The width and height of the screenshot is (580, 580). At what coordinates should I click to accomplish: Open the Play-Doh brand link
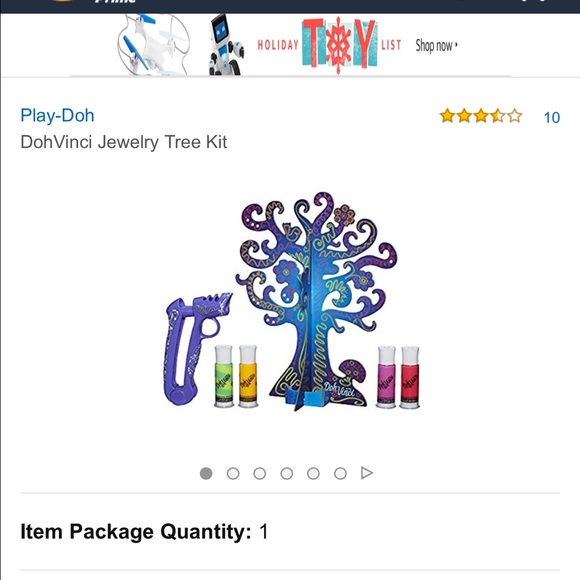57,115
